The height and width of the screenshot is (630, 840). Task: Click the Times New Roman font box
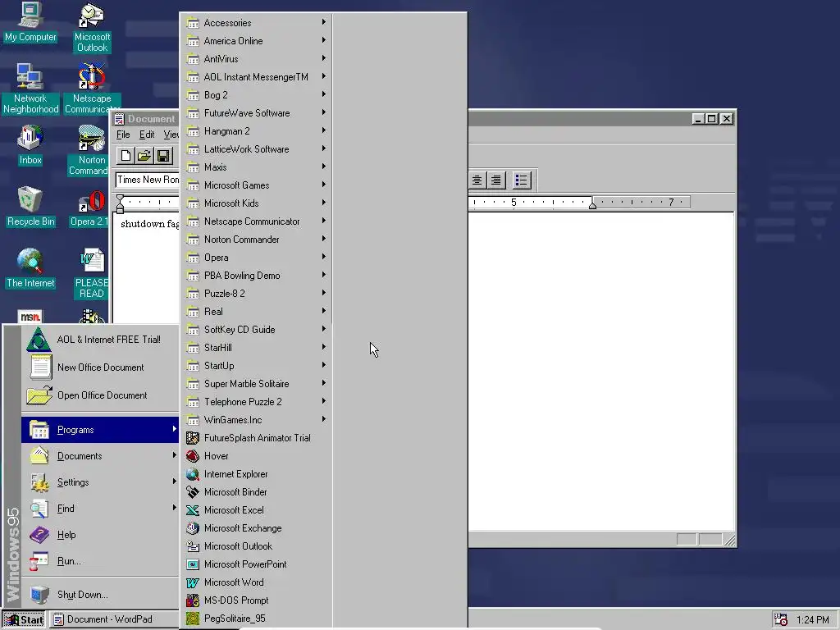pyautogui.click(x=148, y=180)
